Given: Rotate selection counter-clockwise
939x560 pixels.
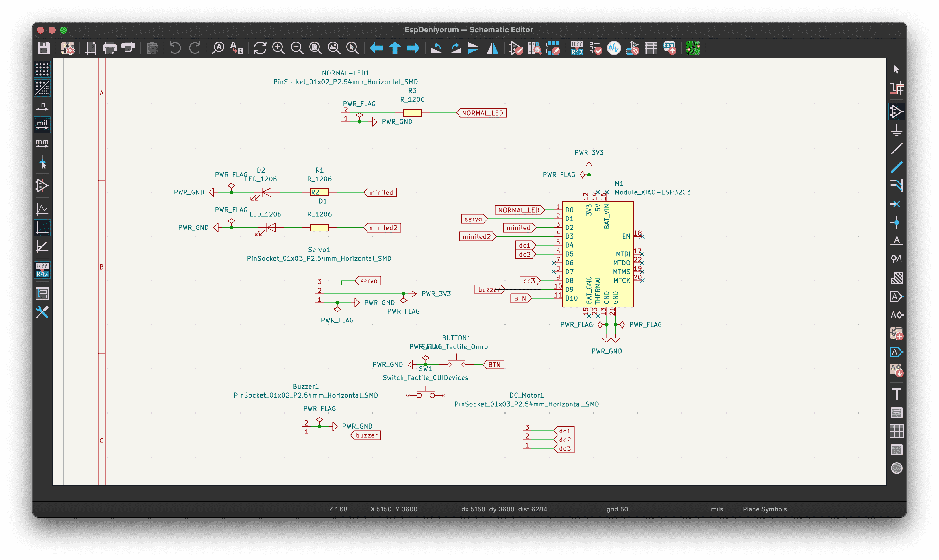Looking at the screenshot, I should point(437,48).
